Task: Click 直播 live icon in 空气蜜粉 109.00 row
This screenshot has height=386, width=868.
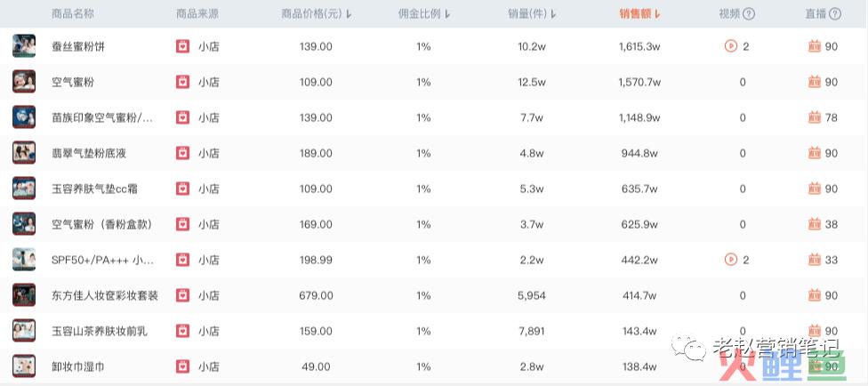Action: point(815,82)
